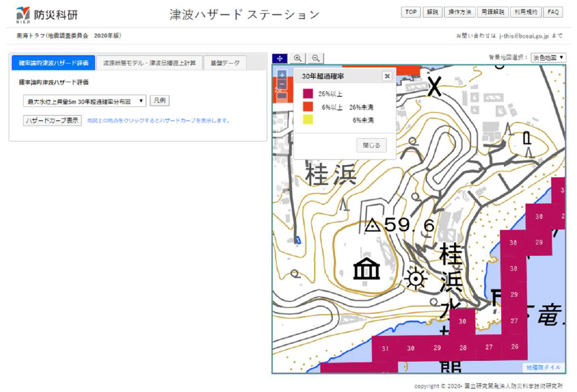Viewport: 577px width, 392px height.
Task: Click the 26%以上 magenta legend swatch
Action: (x=308, y=94)
